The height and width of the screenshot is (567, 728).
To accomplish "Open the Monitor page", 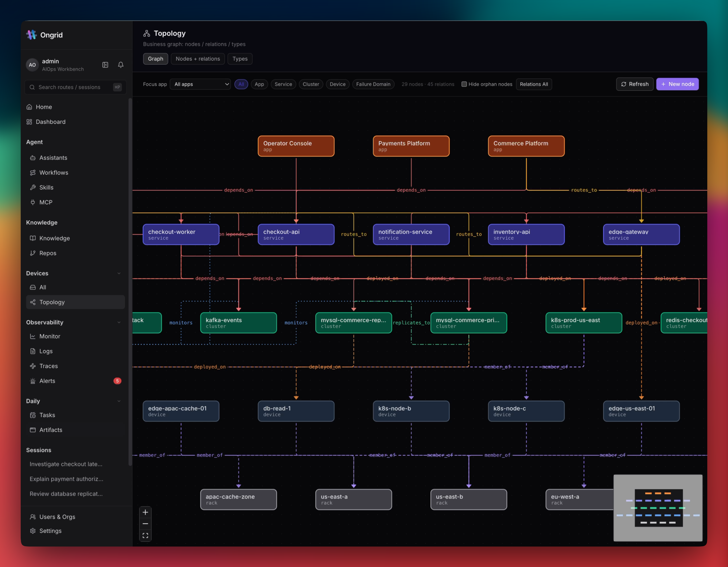I will coord(75,336).
